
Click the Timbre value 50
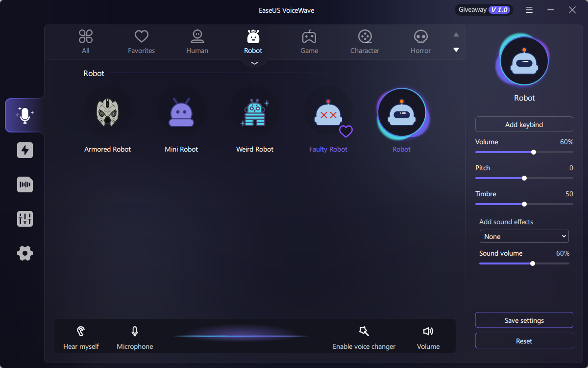[x=569, y=194]
